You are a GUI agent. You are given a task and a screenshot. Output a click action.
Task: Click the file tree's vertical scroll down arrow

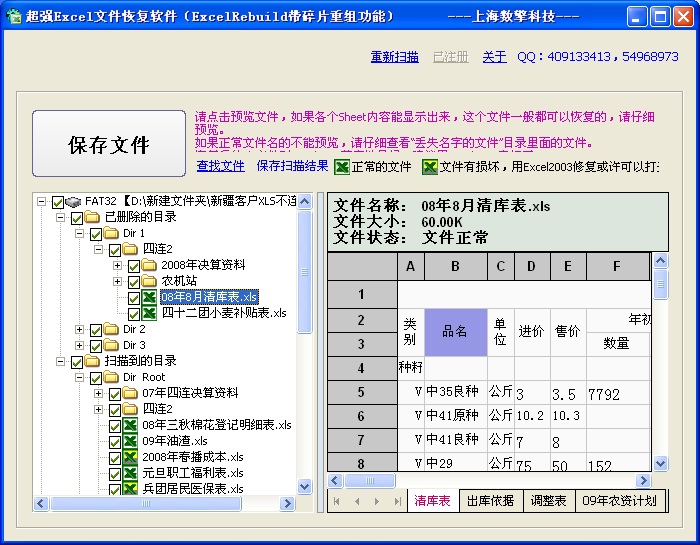pos(305,487)
